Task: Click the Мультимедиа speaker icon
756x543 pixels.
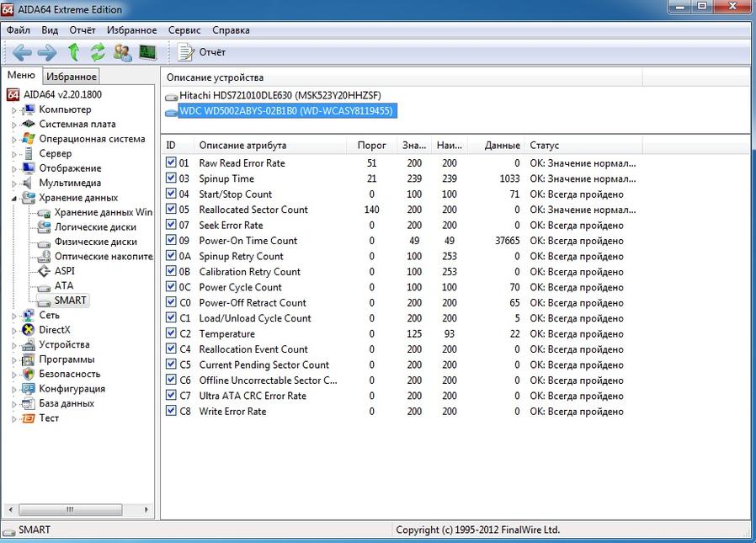Action: click(28, 183)
